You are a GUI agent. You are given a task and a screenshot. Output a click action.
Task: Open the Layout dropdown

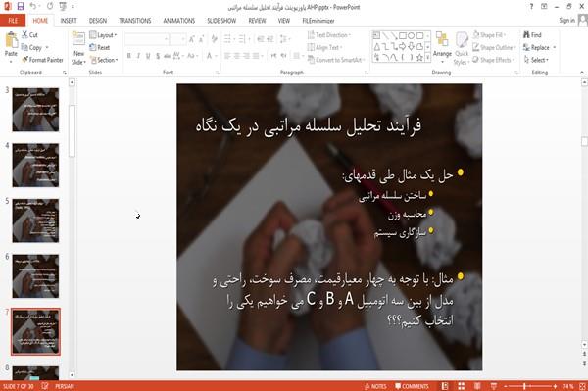point(103,35)
